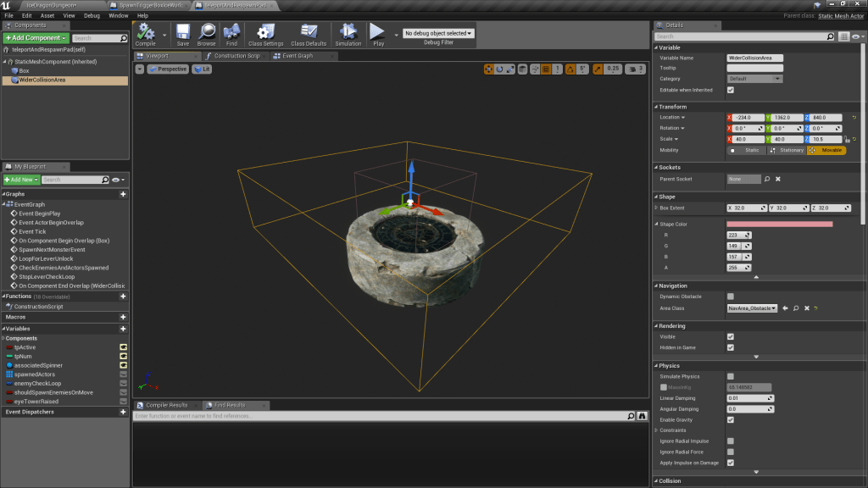Open the Area Class NavArea_Obstacle dropdown
The width and height of the screenshot is (868, 488).
pyautogui.click(x=751, y=308)
